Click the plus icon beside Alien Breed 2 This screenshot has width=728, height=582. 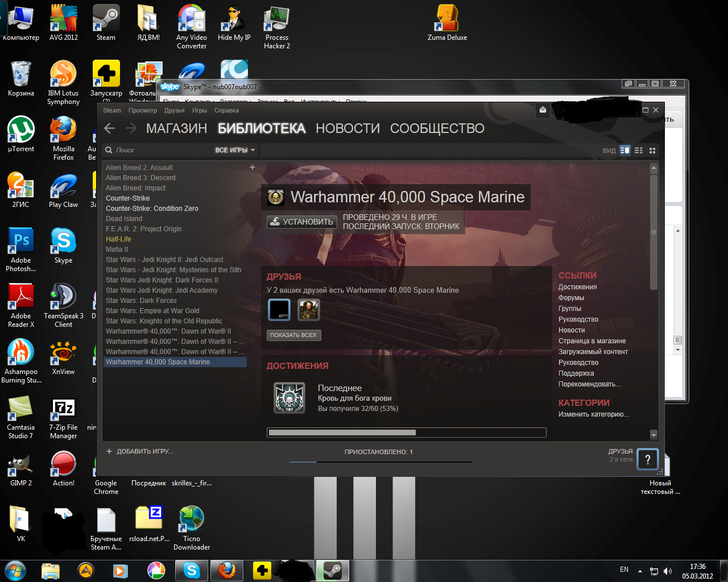click(253, 167)
